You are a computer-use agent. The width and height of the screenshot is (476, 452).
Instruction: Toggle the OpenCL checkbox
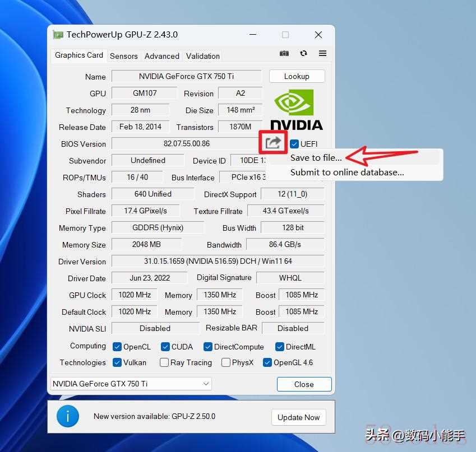click(117, 347)
